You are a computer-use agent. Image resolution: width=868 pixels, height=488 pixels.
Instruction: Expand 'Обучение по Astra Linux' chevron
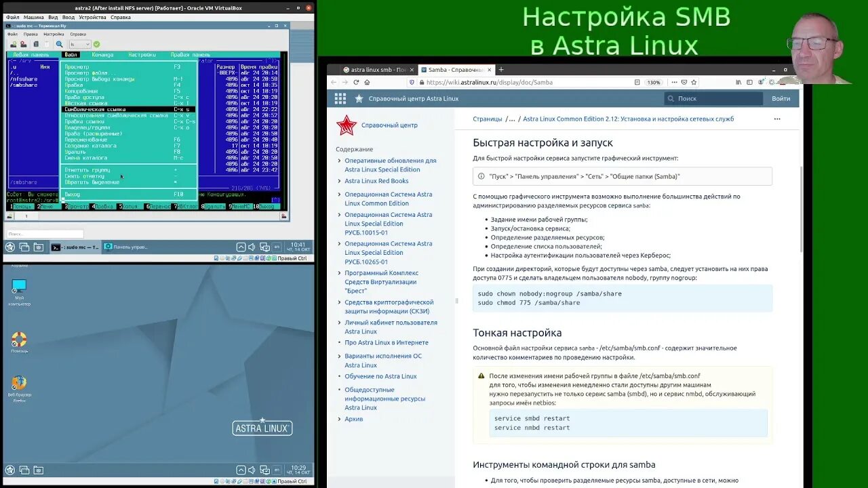pyautogui.click(x=339, y=376)
